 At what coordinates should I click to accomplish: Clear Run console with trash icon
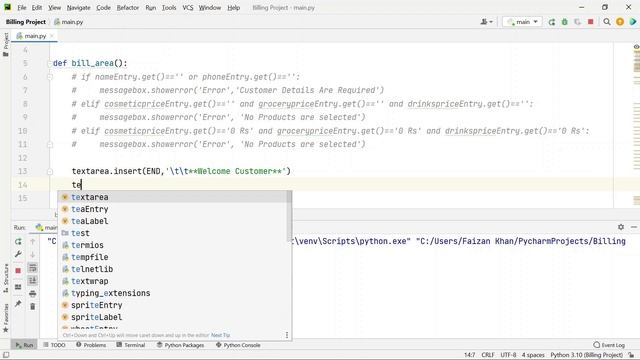click(33, 306)
